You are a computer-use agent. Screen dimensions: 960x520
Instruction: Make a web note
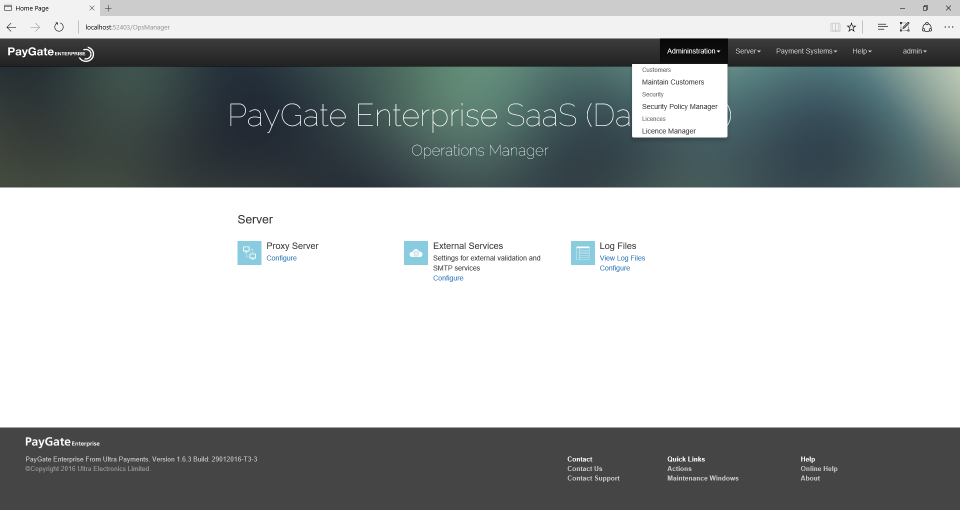904,27
